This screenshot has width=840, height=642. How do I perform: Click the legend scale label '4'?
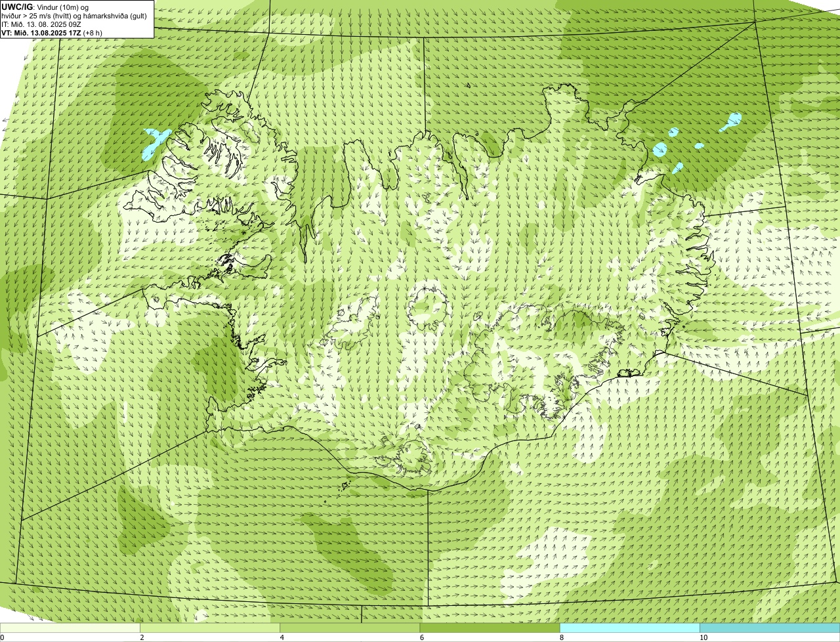(282, 637)
